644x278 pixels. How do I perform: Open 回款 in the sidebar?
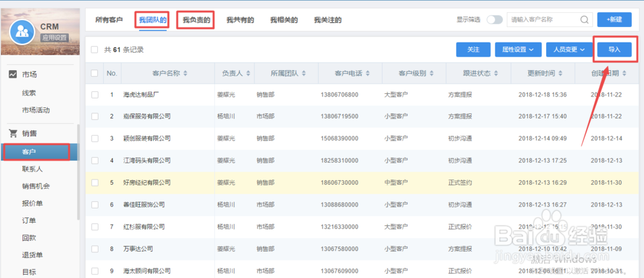tap(29, 237)
